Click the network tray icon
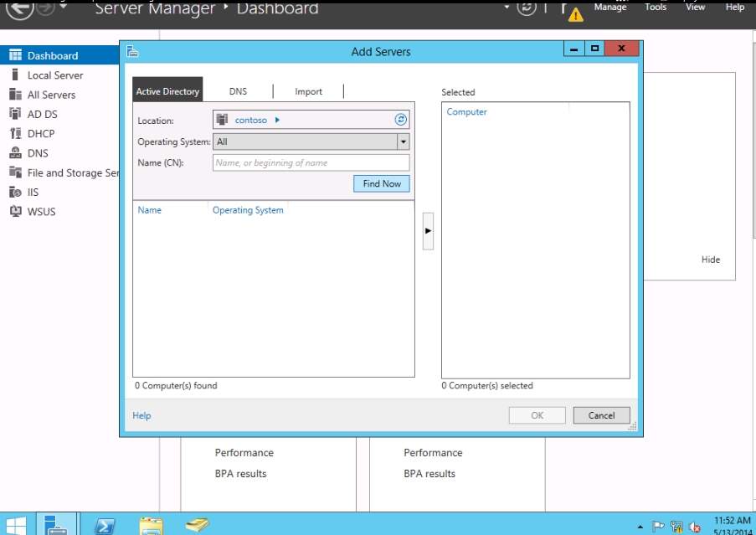The image size is (756, 535). point(676,527)
